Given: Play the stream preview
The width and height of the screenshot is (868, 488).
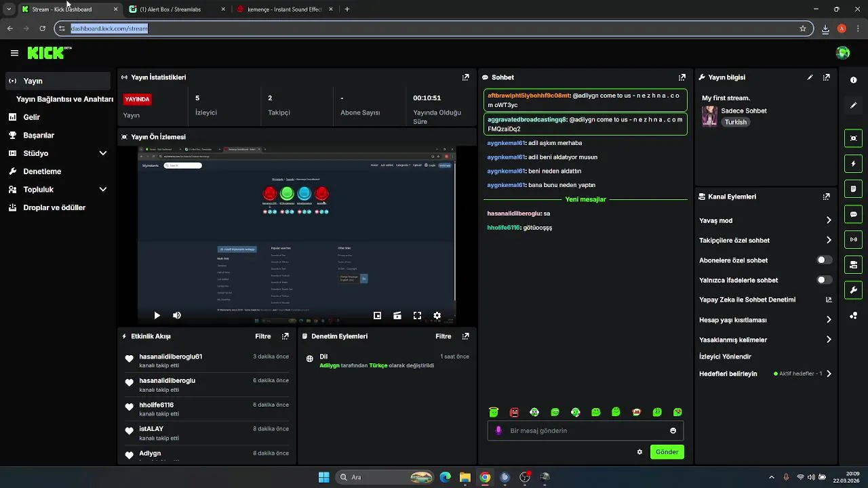Looking at the screenshot, I should pyautogui.click(x=157, y=315).
